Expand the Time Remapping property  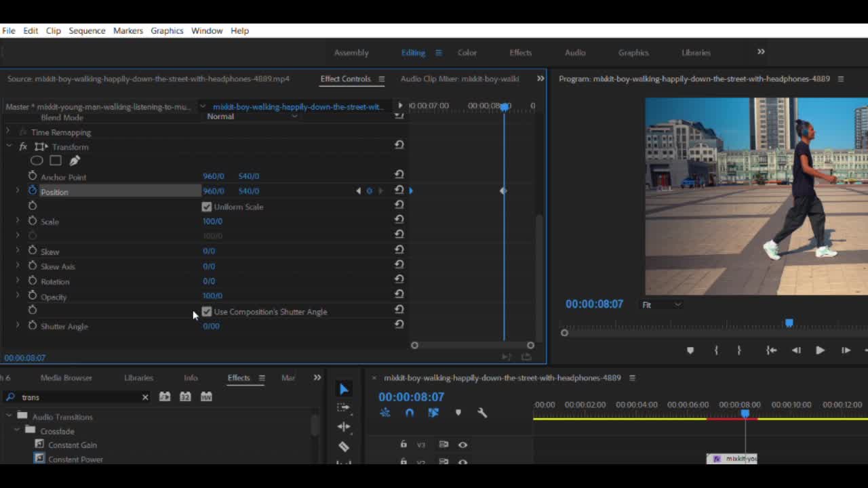point(8,132)
